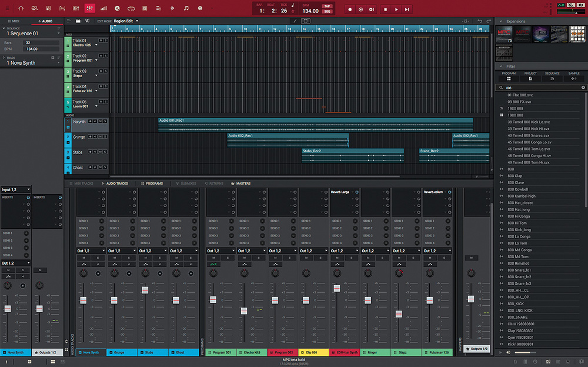Stop playback with the stop button
Viewport: 588px width, 367px height.
tap(385, 9)
